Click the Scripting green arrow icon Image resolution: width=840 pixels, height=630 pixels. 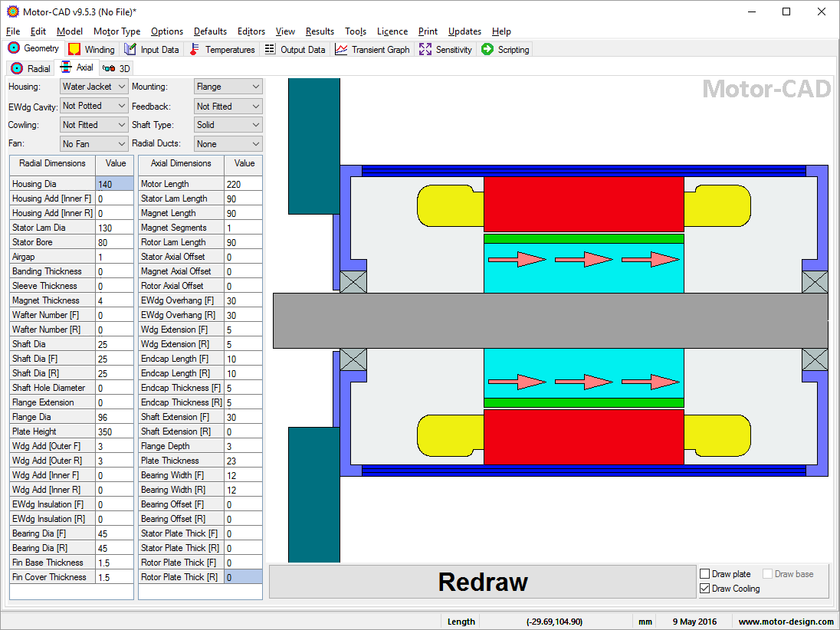[x=487, y=49]
